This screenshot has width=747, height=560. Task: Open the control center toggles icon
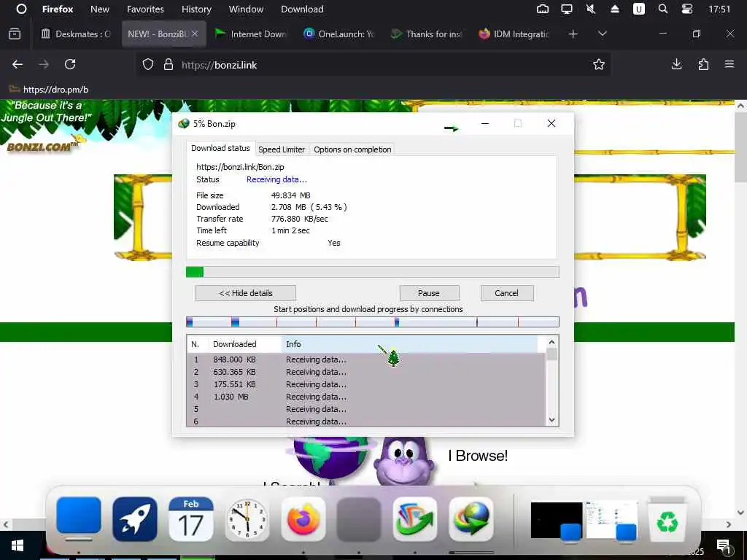pos(687,9)
